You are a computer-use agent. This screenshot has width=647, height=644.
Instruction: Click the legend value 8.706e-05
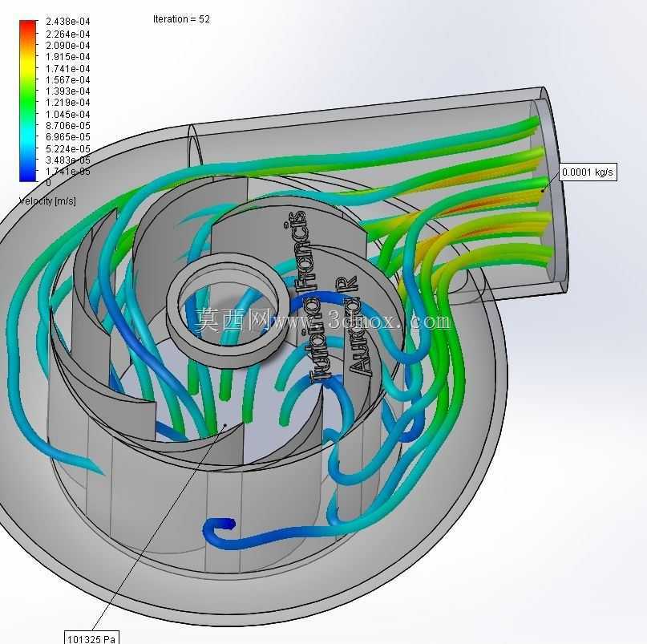coord(67,125)
